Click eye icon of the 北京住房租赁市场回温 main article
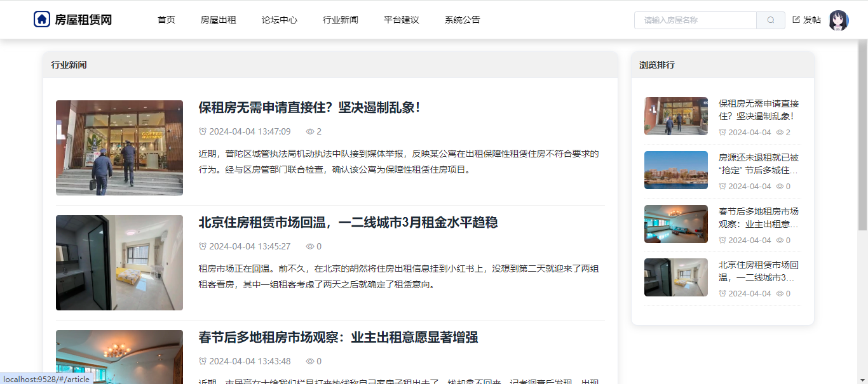This screenshot has width=868, height=384. point(310,246)
